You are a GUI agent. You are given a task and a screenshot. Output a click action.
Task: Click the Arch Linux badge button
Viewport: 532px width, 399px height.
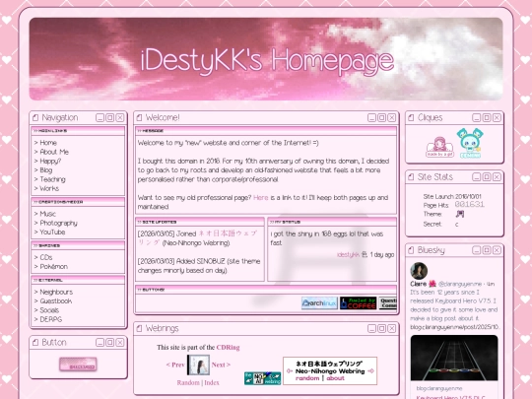pyautogui.click(x=319, y=303)
